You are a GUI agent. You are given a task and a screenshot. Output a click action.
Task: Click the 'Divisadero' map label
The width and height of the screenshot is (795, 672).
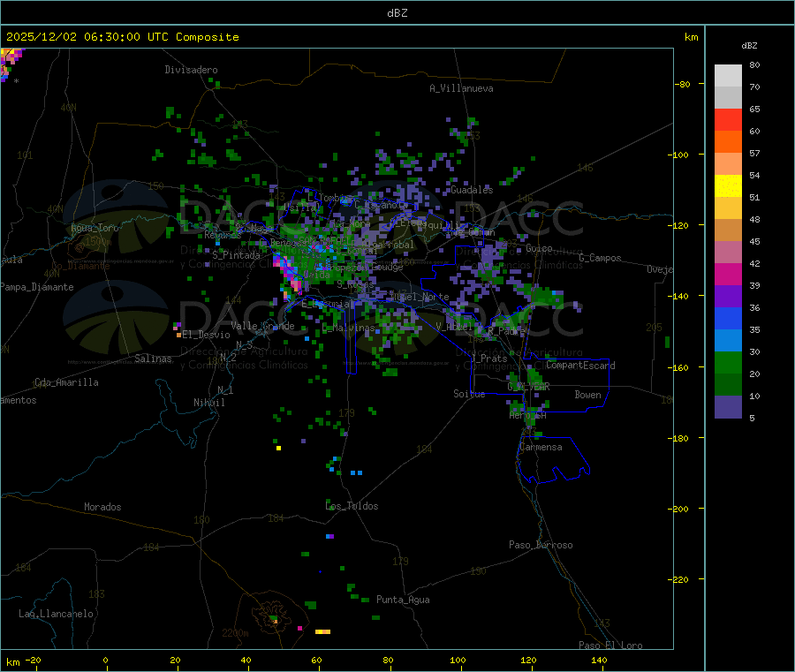point(191,70)
